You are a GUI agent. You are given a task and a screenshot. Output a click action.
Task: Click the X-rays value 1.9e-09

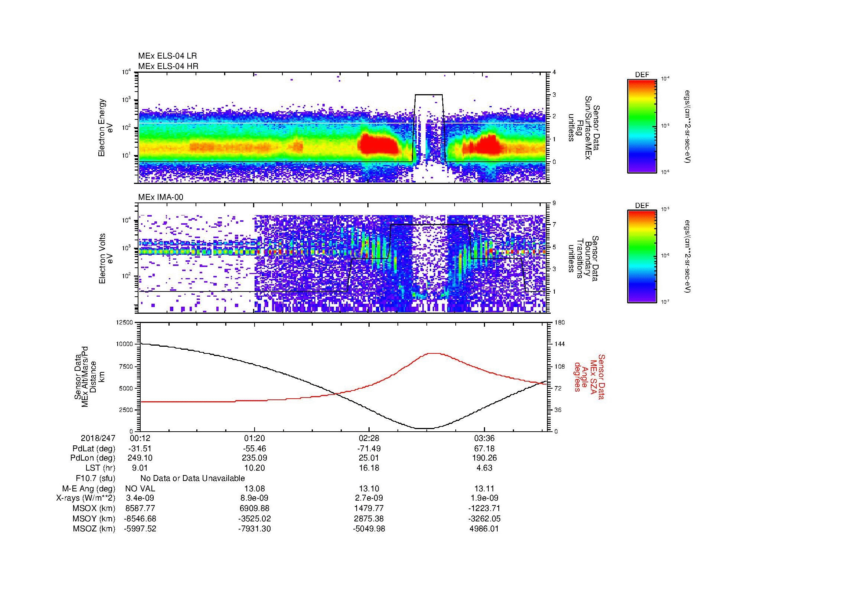coord(484,498)
